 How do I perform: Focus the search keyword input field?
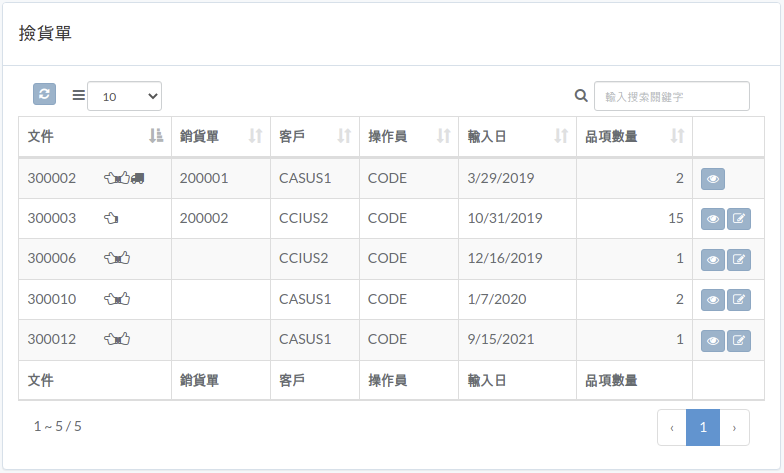(x=672, y=96)
